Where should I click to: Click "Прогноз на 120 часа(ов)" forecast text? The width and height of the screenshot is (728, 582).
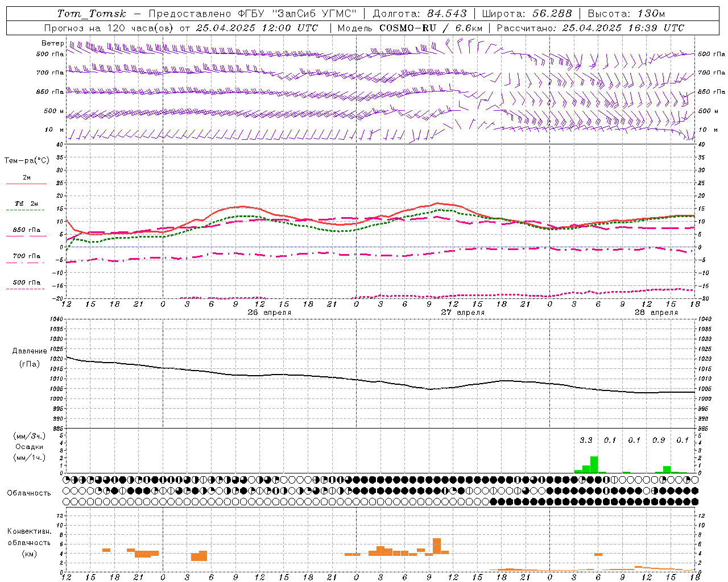pyautogui.click(x=109, y=28)
